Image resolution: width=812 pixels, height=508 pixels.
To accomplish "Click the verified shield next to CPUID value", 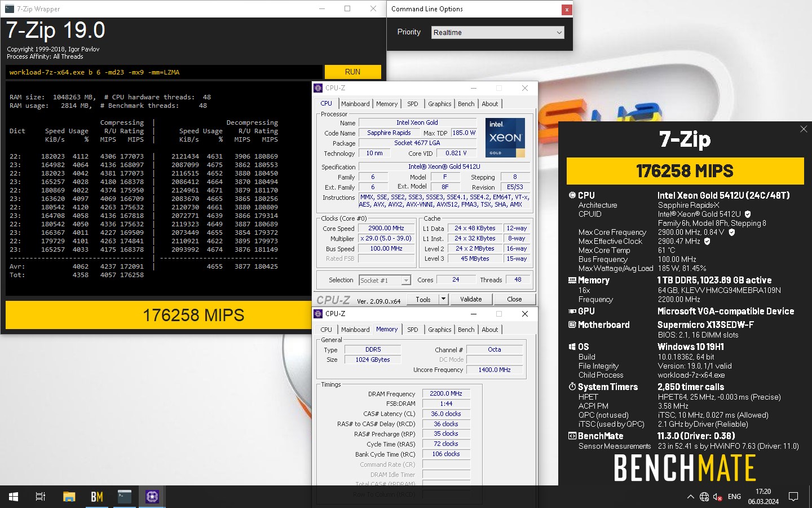I will click(748, 214).
